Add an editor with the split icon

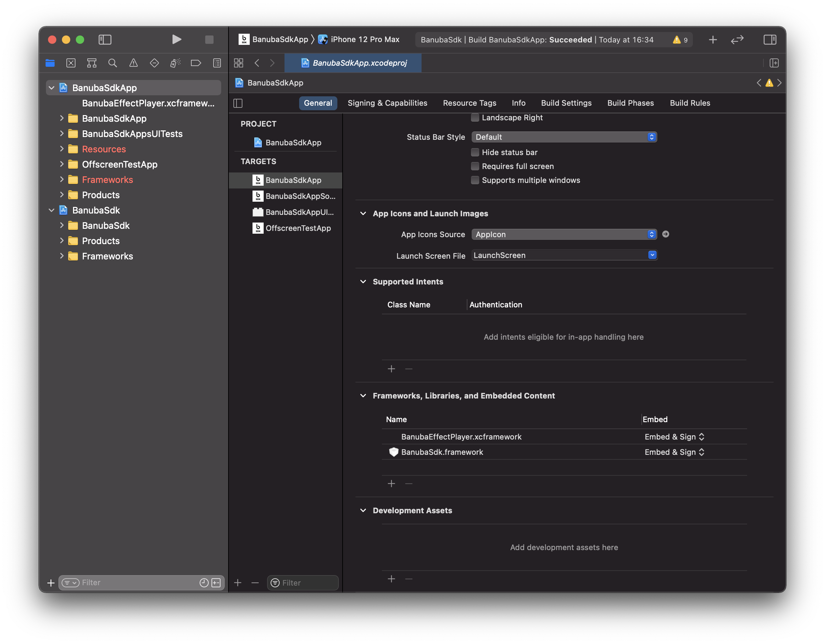tap(774, 63)
